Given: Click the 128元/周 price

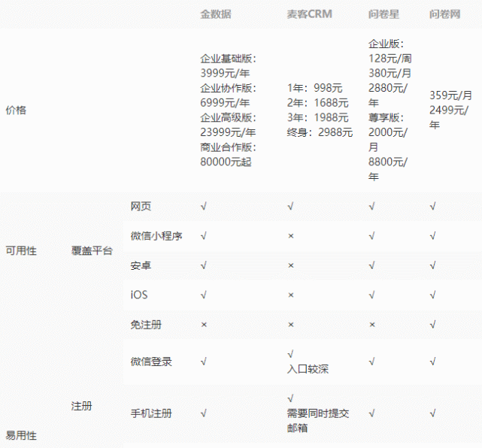Looking at the screenshot, I should pyautogui.click(x=390, y=59).
